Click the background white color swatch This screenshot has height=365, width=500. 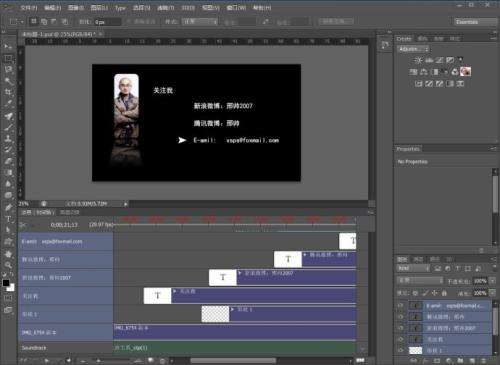tap(12, 288)
